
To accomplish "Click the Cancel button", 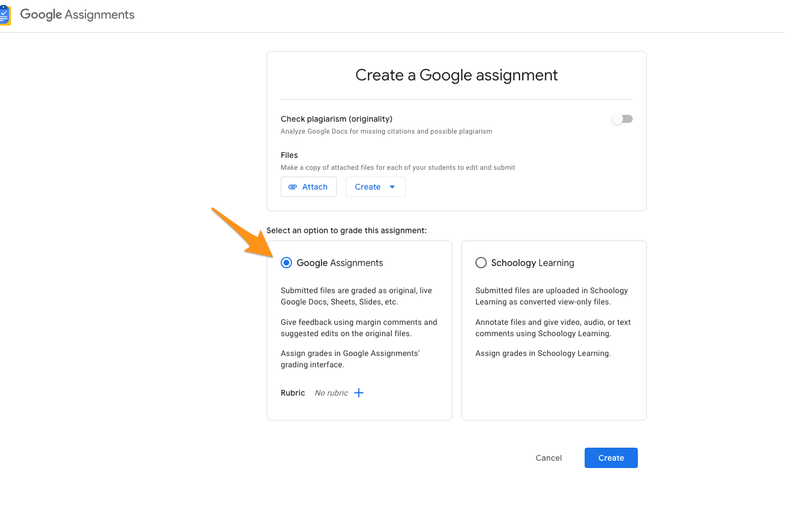I will pyautogui.click(x=548, y=458).
